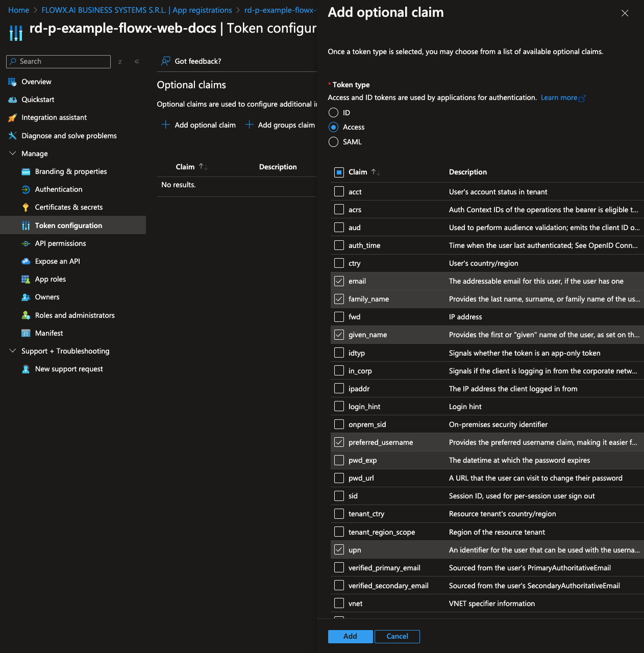Check the ipaddr claim checkbox
Image resolution: width=644 pixels, height=653 pixels.
[x=339, y=388]
